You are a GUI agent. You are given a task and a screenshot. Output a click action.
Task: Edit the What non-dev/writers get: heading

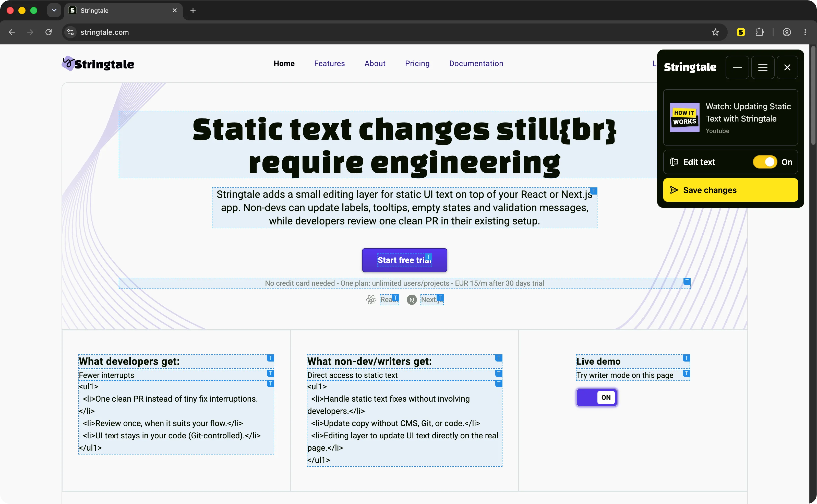click(x=404, y=361)
